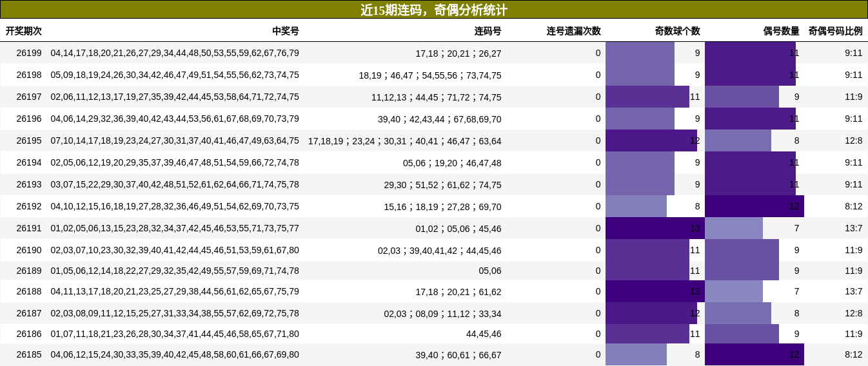This screenshot has width=868, height=366.
Task: Click consecutive cell 44,45,46 in row 26186
Action: 484,334
